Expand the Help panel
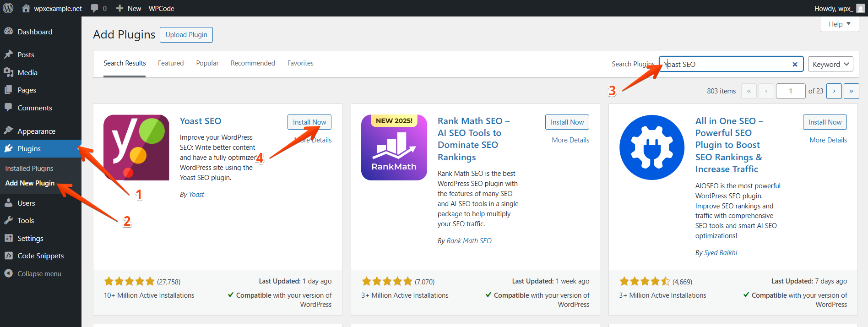Image resolution: width=868 pixels, height=327 pixels. (839, 24)
